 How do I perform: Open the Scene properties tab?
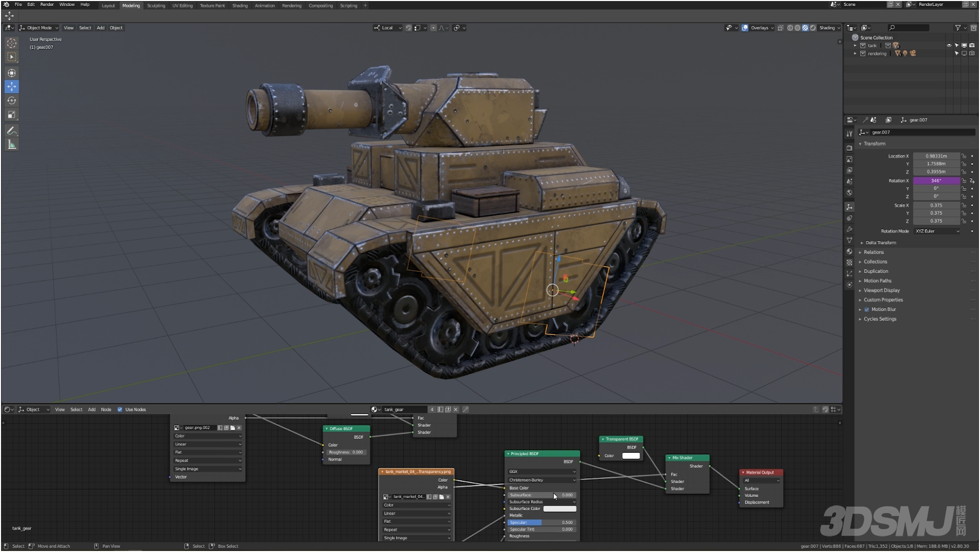click(x=849, y=182)
